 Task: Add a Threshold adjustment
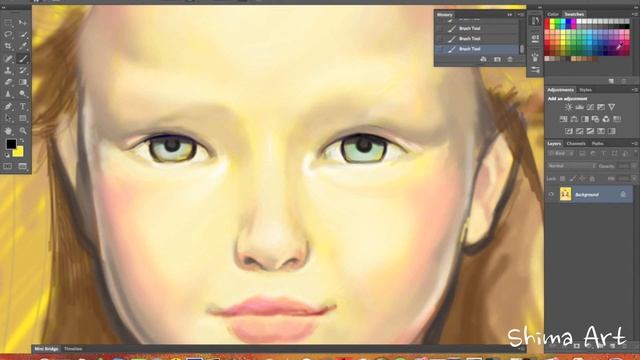click(x=590, y=131)
